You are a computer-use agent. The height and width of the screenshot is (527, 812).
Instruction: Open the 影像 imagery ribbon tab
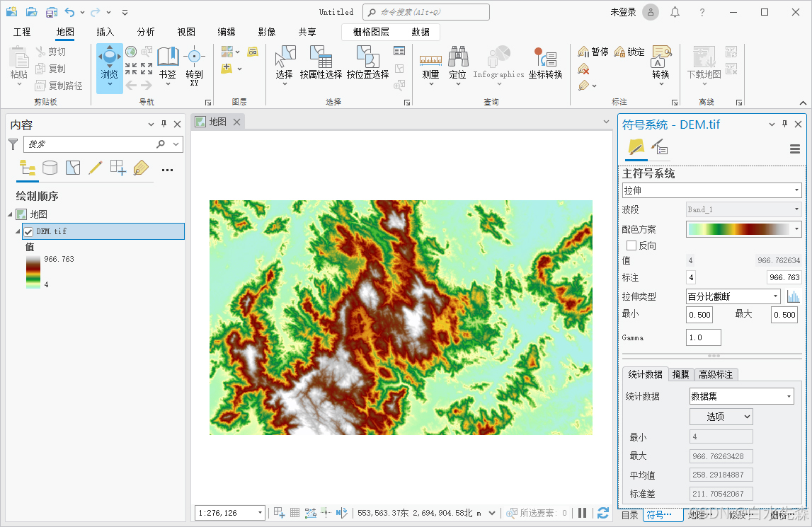[267, 32]
